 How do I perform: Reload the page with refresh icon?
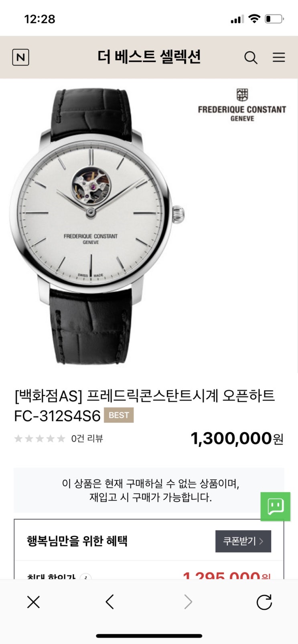pyautogui.click(x=264, y=602)
